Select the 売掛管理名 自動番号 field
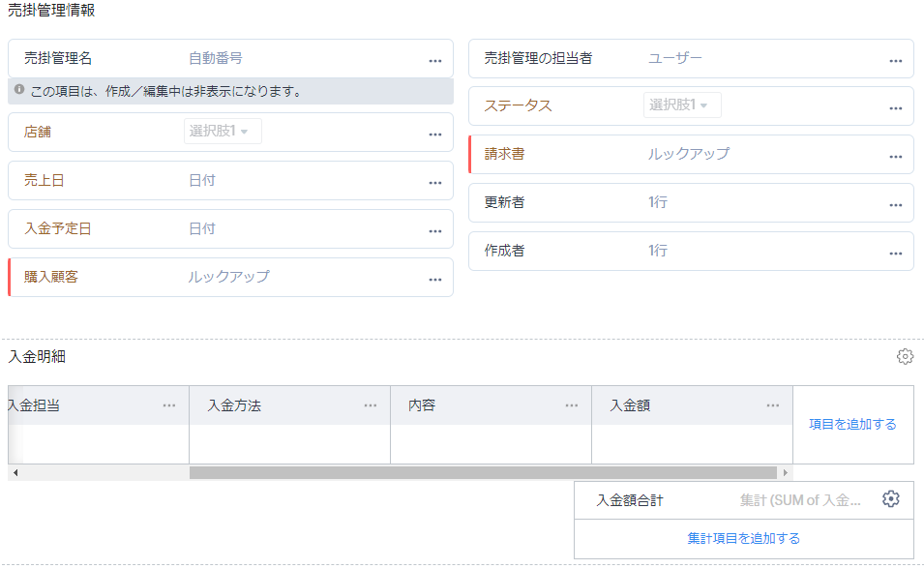 pyautogui.click(x=230, y=58)
